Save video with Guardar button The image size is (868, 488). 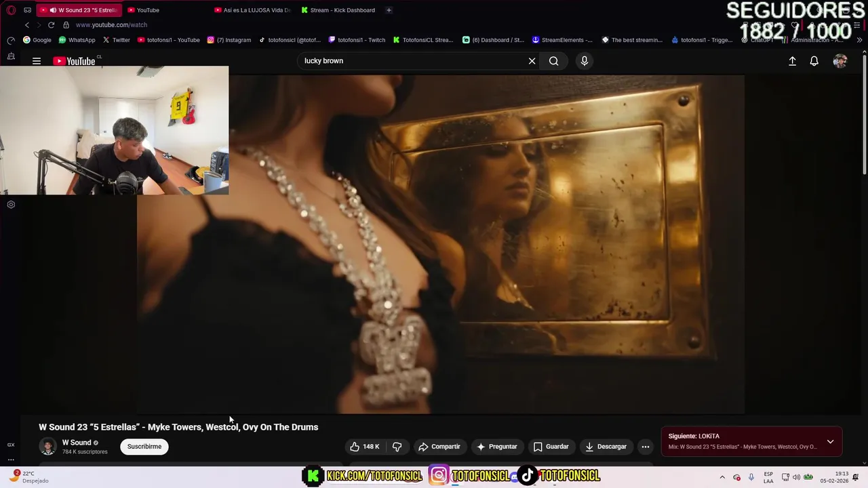tap(551, 447)
